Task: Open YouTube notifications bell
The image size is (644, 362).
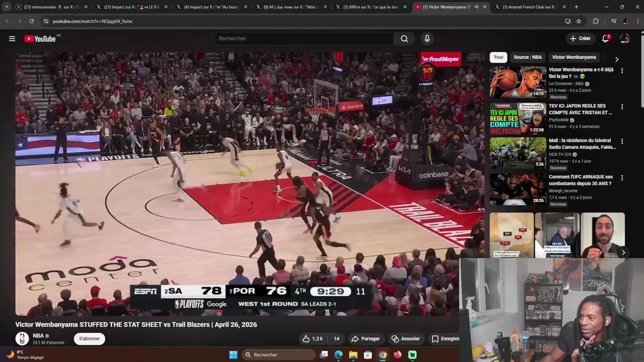Action: (x=606, y=39)
